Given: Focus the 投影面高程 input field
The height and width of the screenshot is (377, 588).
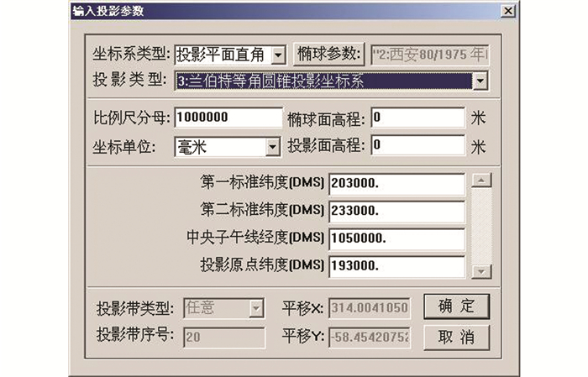Looking at the screenshot, I should tap(417, 145).
